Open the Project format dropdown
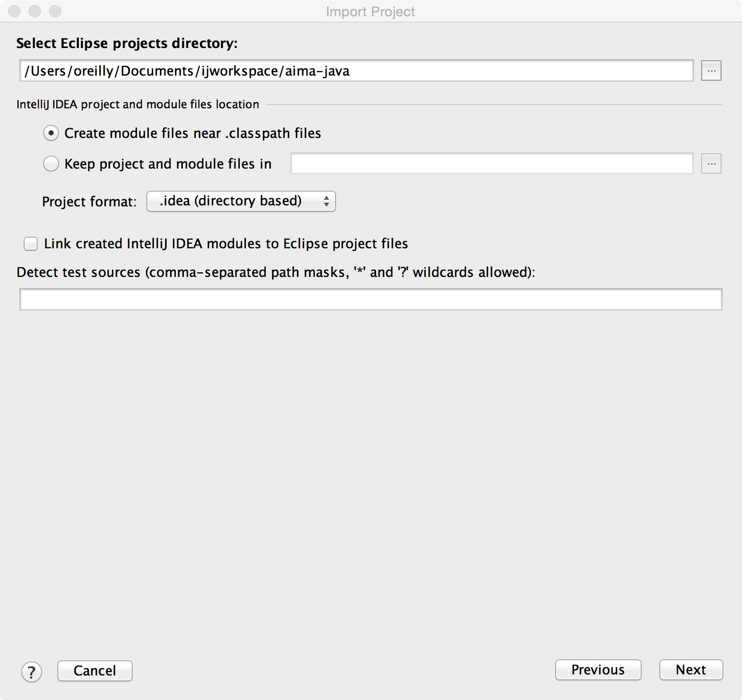The height and width of the screenshot is (700, 742). (241, 201)
